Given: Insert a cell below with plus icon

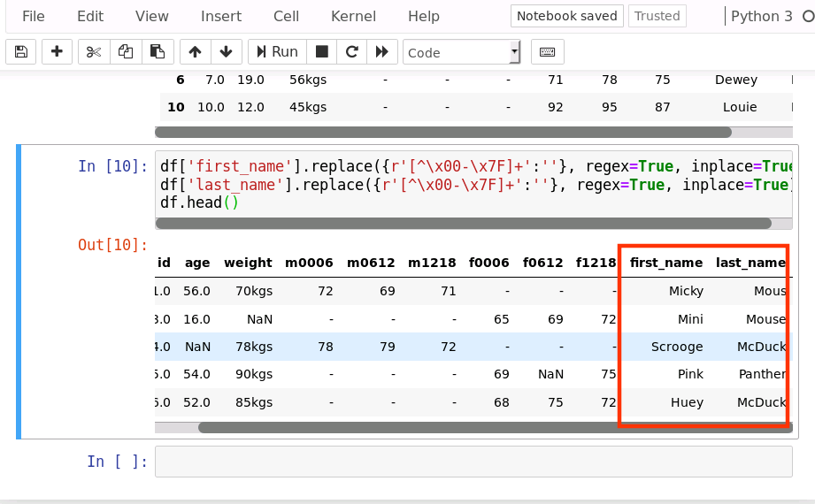Looking at the screenshot, I should coord(57,52).
